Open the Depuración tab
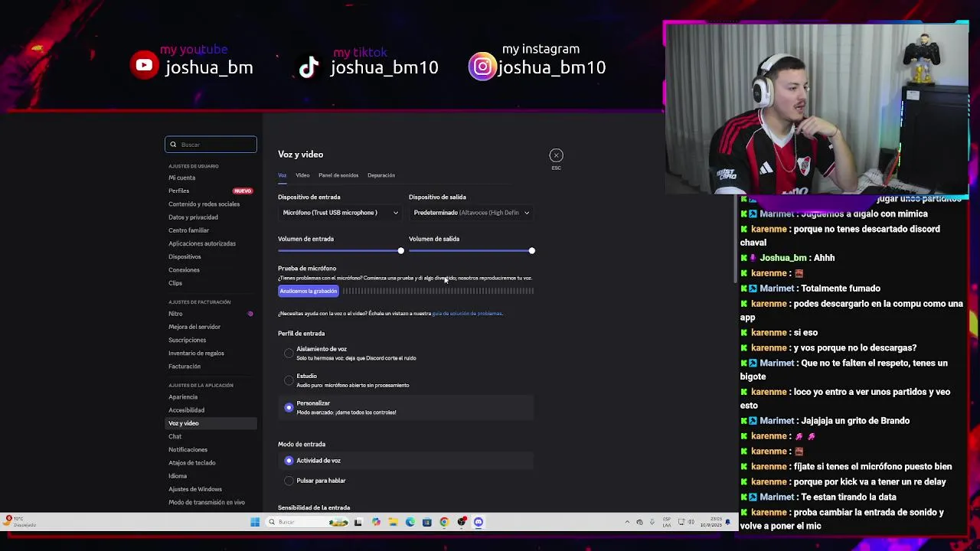The image size is (980, 551). (381, 175)
